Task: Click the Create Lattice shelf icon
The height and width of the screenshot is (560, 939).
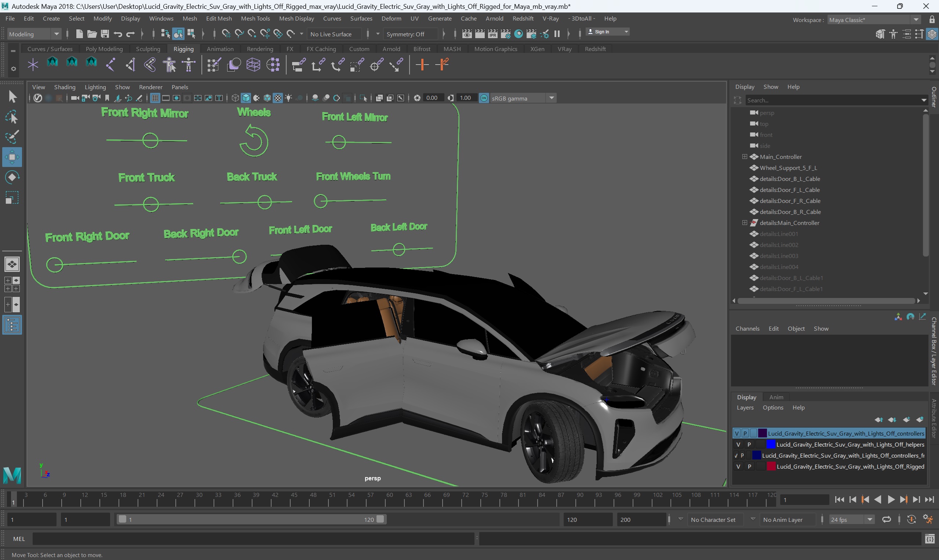Action: (253, 65)
